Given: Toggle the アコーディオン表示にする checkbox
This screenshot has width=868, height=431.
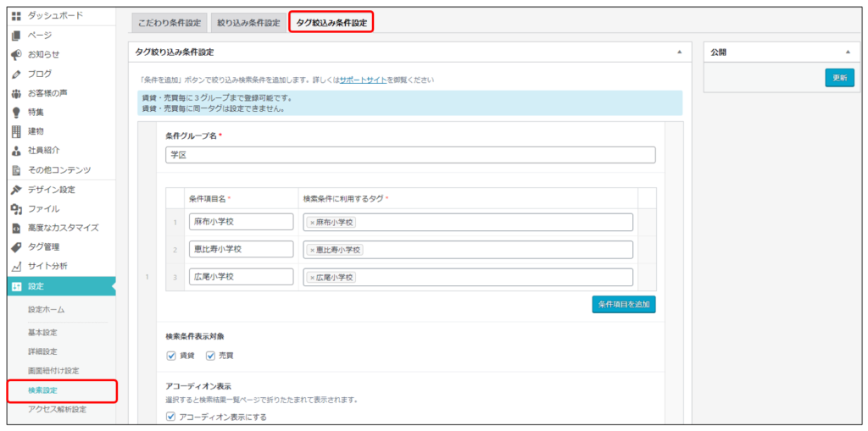Looking at the screenshot, I should [171, 417].
